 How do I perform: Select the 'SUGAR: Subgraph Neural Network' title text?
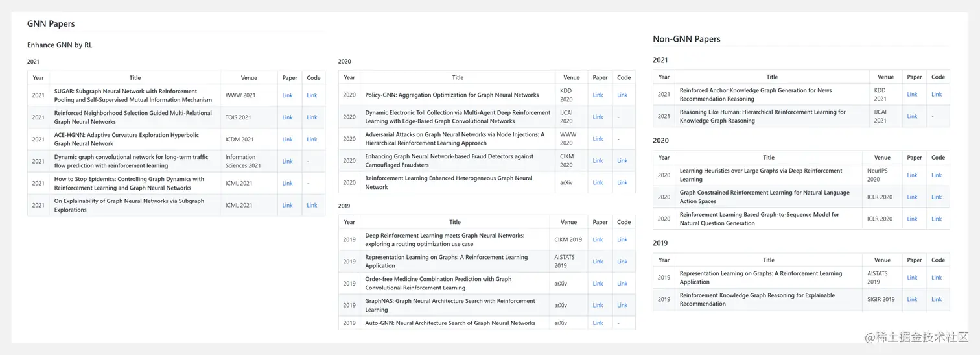[133, 95]
